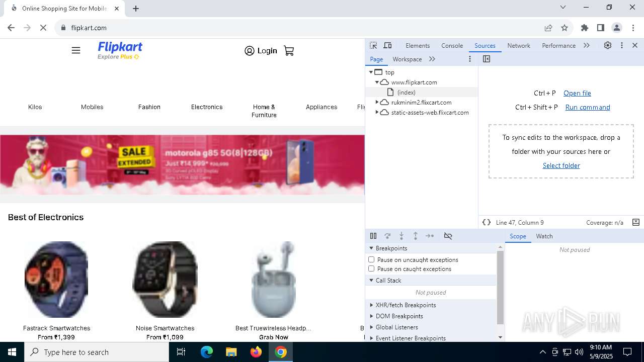This screenshot has width=644, height=362.
Task: Collapse the top frame tree node
Action: point(371,72)
